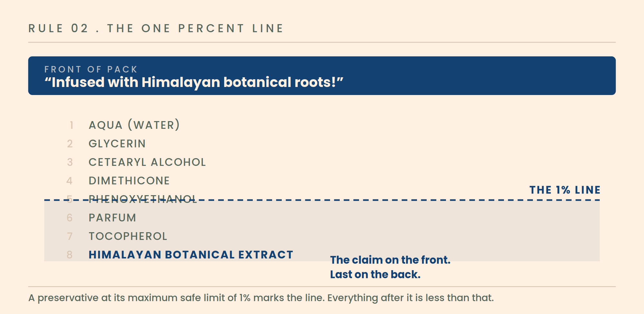Select the Aqua (Water) ingredient
The image size is (644, 314).
click(x=134, y=125)
